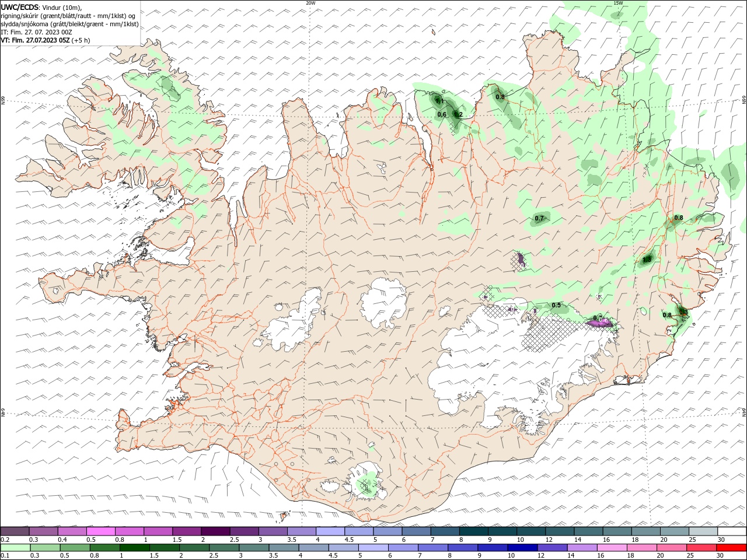Pick the darkest green 1 rain scale swatch
Image resolution: width=747 pixels, height=560 pixels.
coord(135,548)
